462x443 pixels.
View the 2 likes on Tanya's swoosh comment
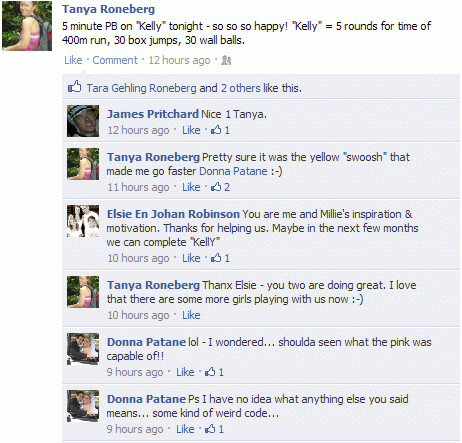(220, 187)
